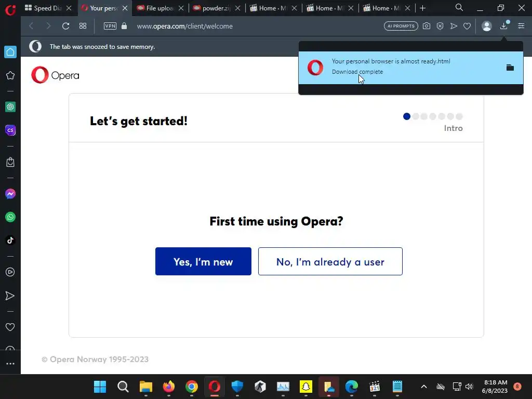Show downloaded file in folder

coord(510,68)
